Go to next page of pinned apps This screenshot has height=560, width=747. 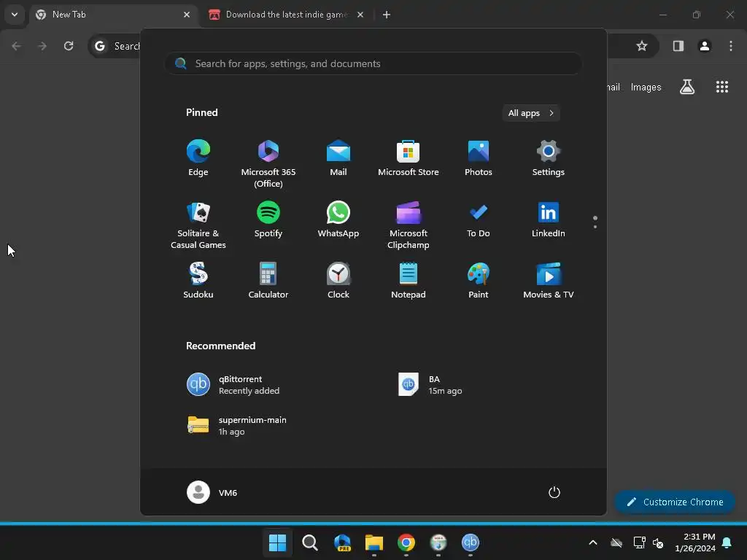pos(595,227)
